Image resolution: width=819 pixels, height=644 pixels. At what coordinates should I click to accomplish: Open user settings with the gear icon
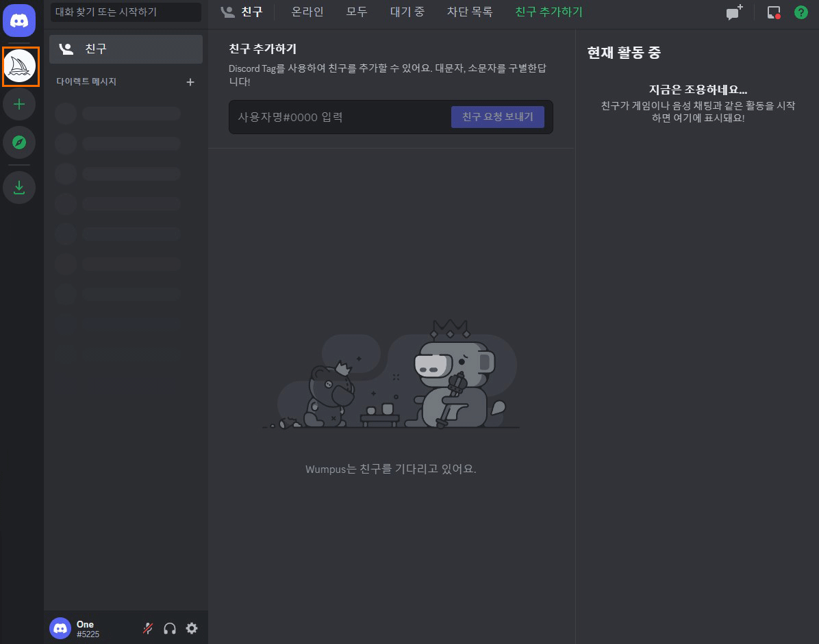click(192, 628)
